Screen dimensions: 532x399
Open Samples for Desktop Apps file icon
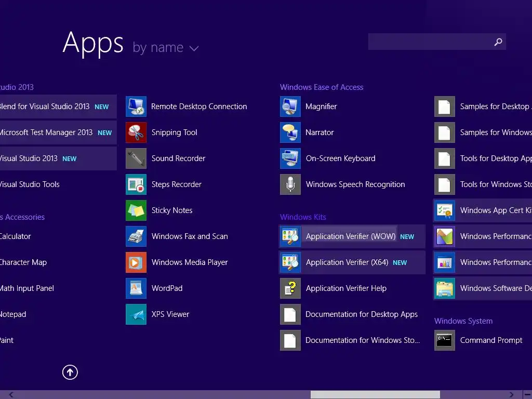(445, 107)
